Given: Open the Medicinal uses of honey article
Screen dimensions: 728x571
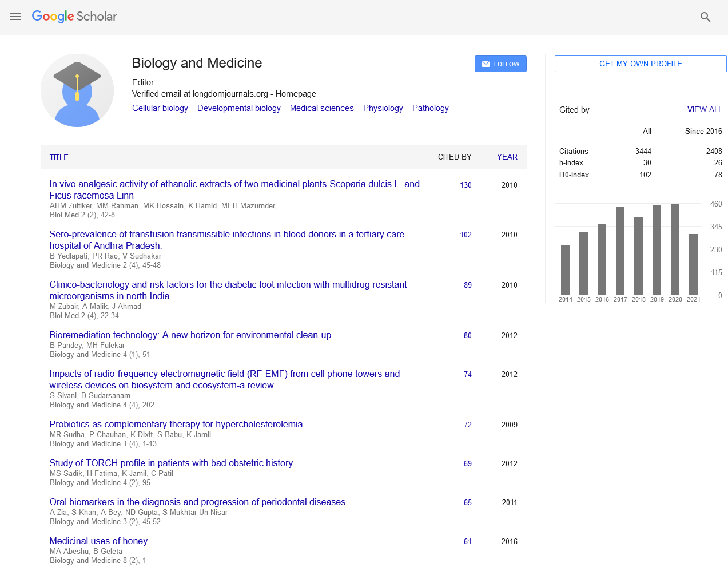Looking at the screenshot, I should (x=98, y=541).
